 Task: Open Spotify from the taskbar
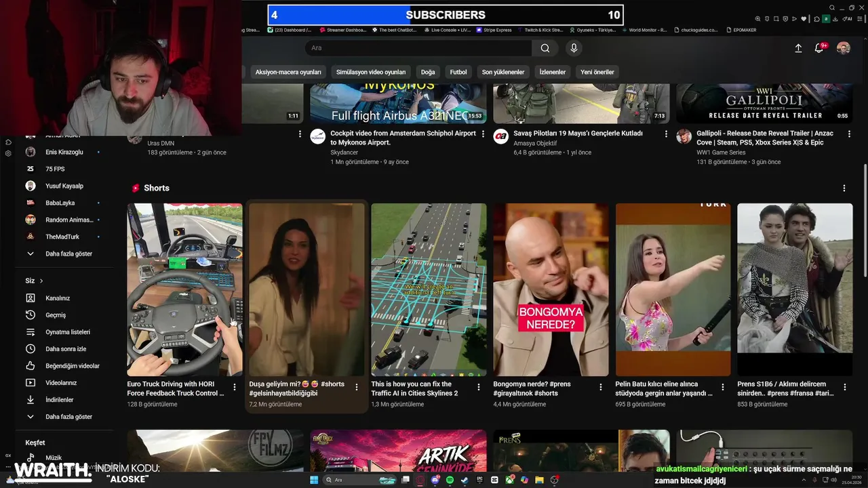click(450, 480)
